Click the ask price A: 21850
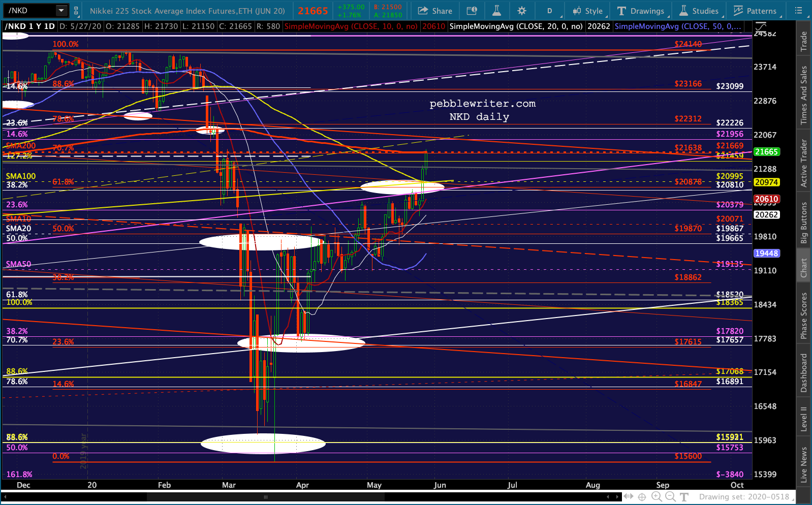This screenshot has height=505, width=812. pyautogui.click(x=388, y=15)
